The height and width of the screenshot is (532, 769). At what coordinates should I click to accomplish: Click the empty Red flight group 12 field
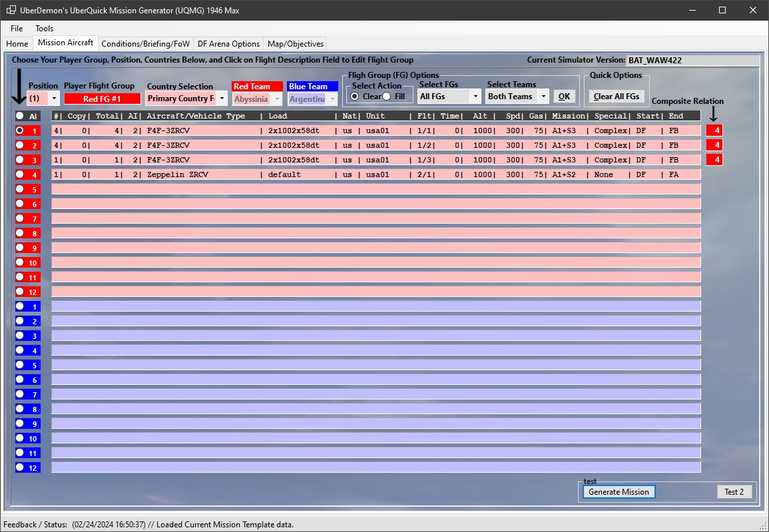[x=376, y=292]
